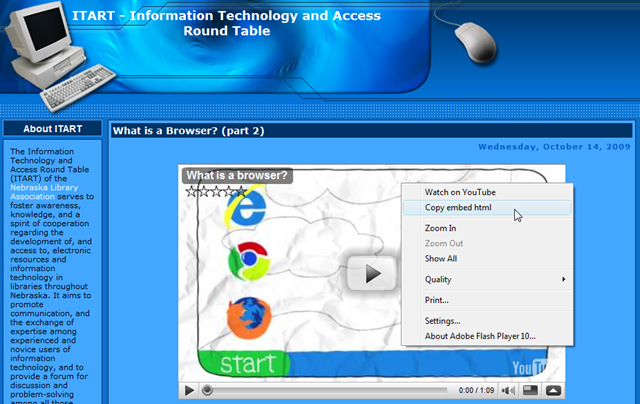Click the What is a browser? video title overlay
640x404 pixels.
(x=237, y=175)
